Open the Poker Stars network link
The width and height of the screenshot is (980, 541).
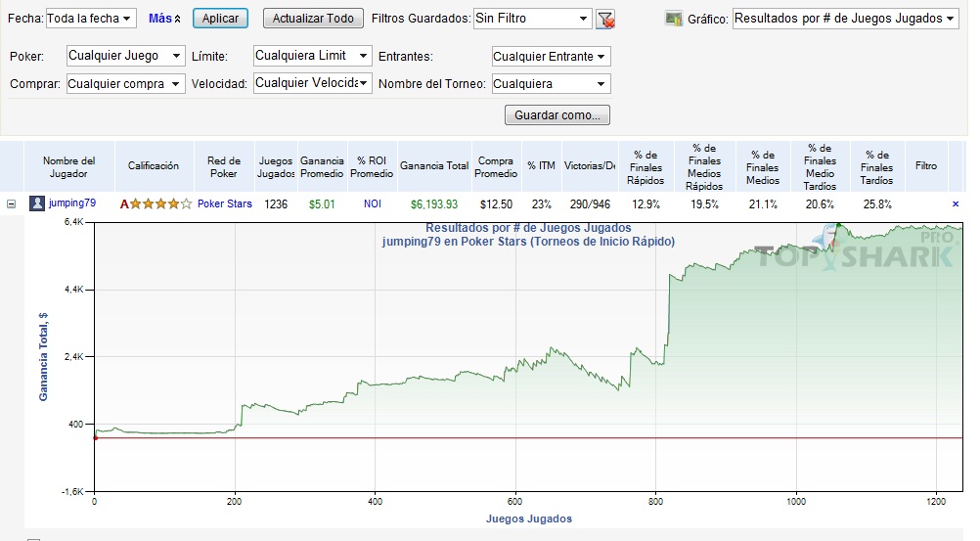pyautogui.click(x=224, y=203)
